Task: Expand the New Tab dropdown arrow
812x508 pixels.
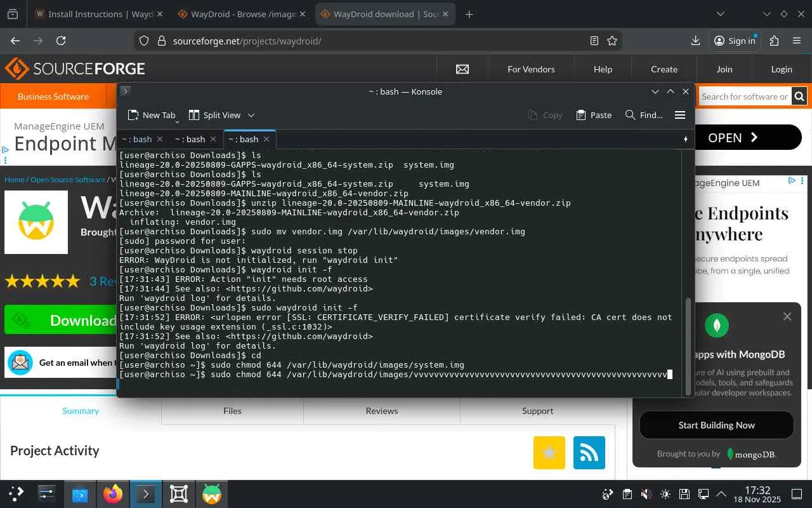Action: point(177,120)
